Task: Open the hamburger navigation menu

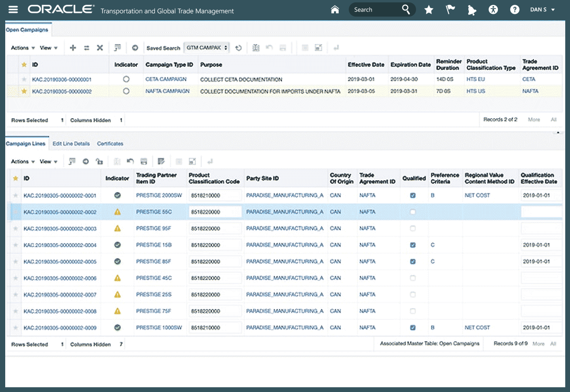Action: 13,10
